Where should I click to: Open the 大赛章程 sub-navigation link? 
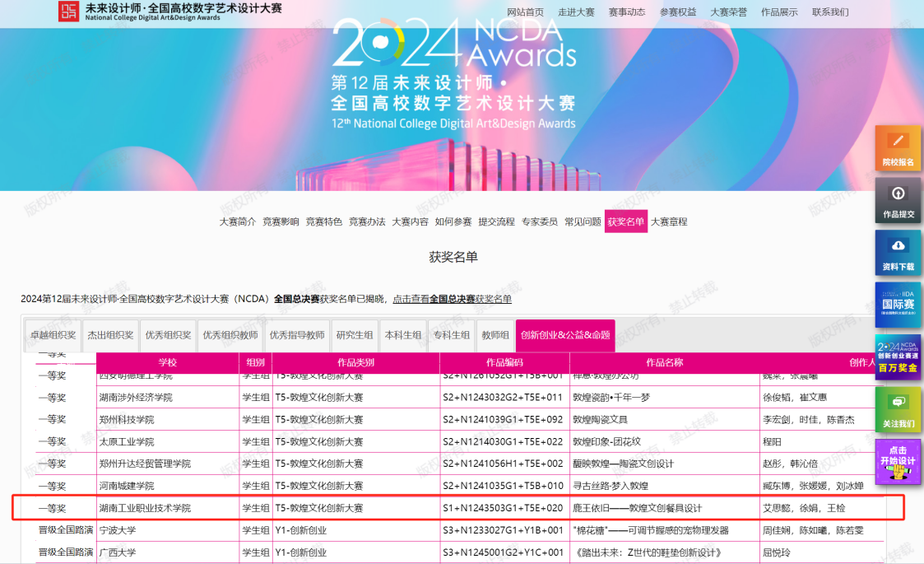tap(669, 221)
